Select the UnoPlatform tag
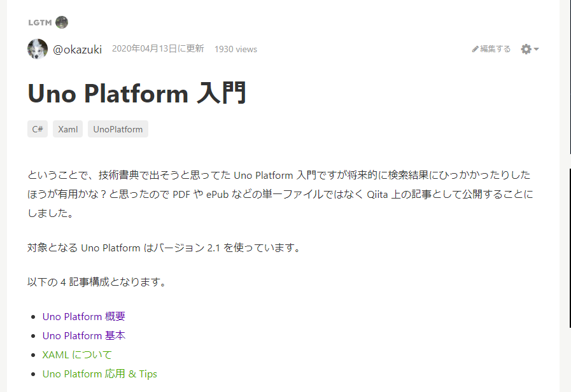 118,129
